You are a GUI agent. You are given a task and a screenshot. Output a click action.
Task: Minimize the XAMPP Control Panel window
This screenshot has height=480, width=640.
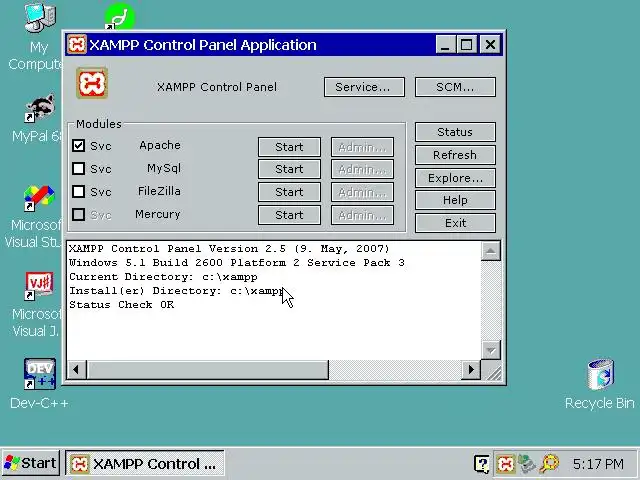[x=446, y=44]
